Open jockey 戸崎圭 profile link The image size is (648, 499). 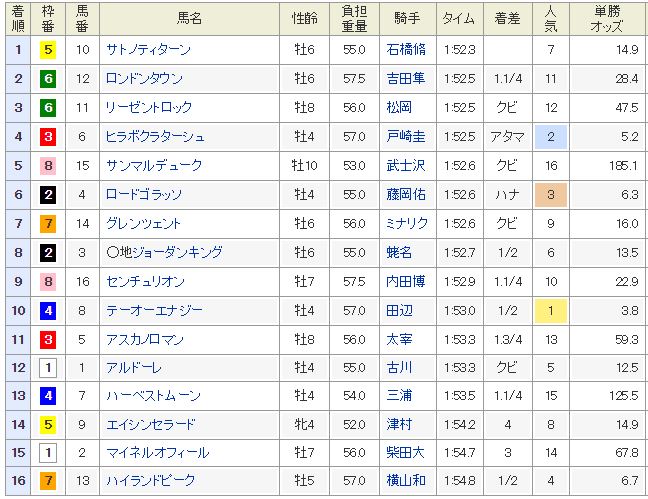click(405, 136)
